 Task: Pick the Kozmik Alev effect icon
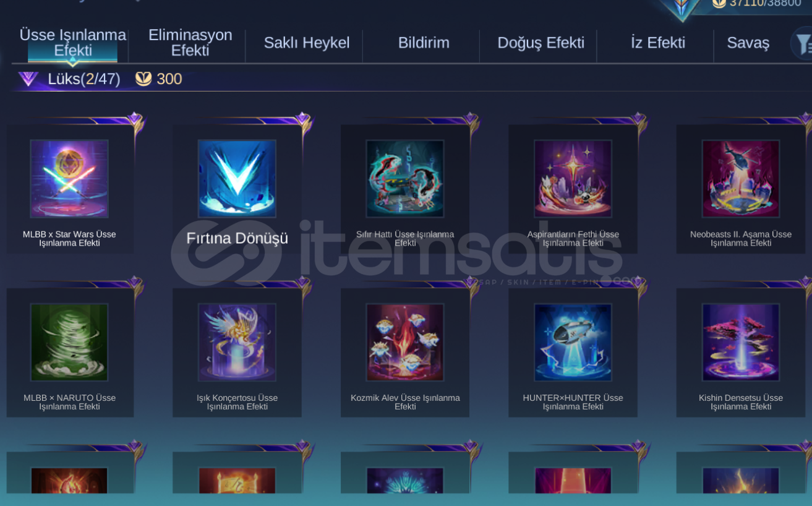point(405,342)
